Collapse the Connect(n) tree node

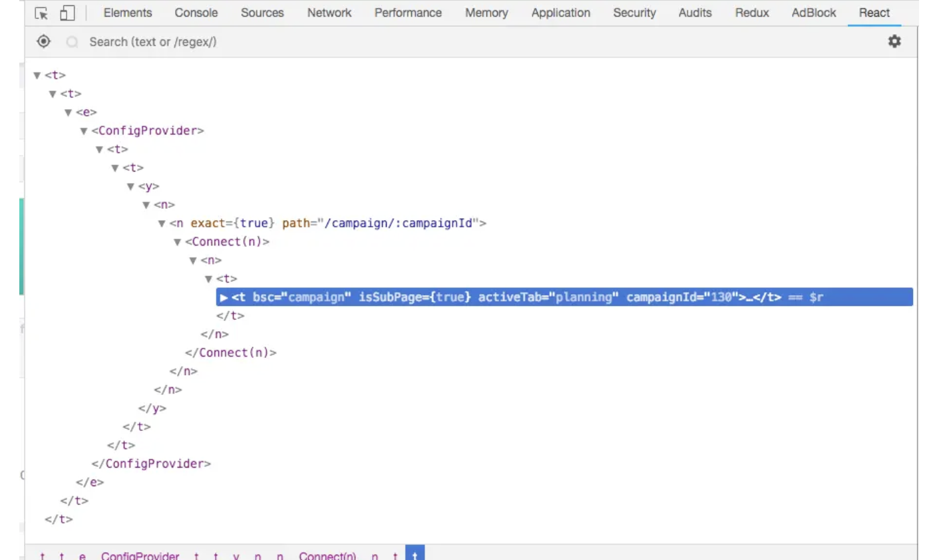click(x=176, y=241)
